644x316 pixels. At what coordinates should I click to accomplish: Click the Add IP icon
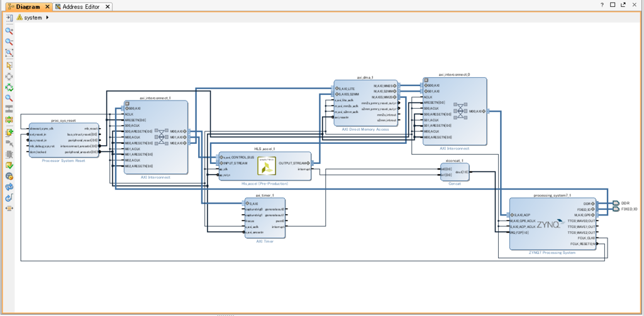[9, 133]
